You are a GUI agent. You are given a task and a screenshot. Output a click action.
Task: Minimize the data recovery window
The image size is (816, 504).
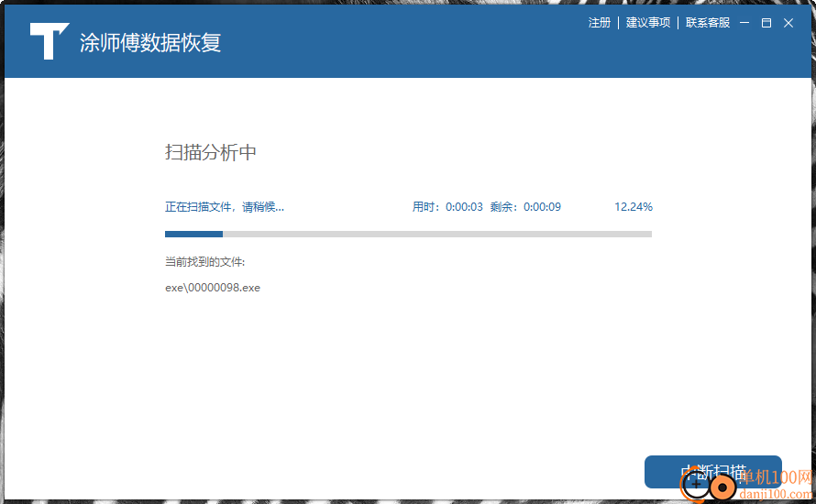[x=744, y=22]
